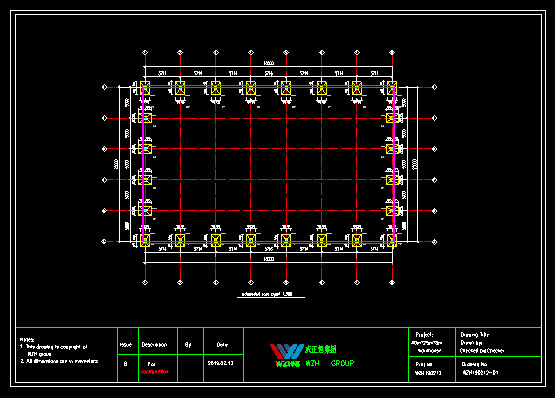Viewport: 555px width, 398px height.
Task: Select the overall top dimension text above plan
Action: click(269, 63)
